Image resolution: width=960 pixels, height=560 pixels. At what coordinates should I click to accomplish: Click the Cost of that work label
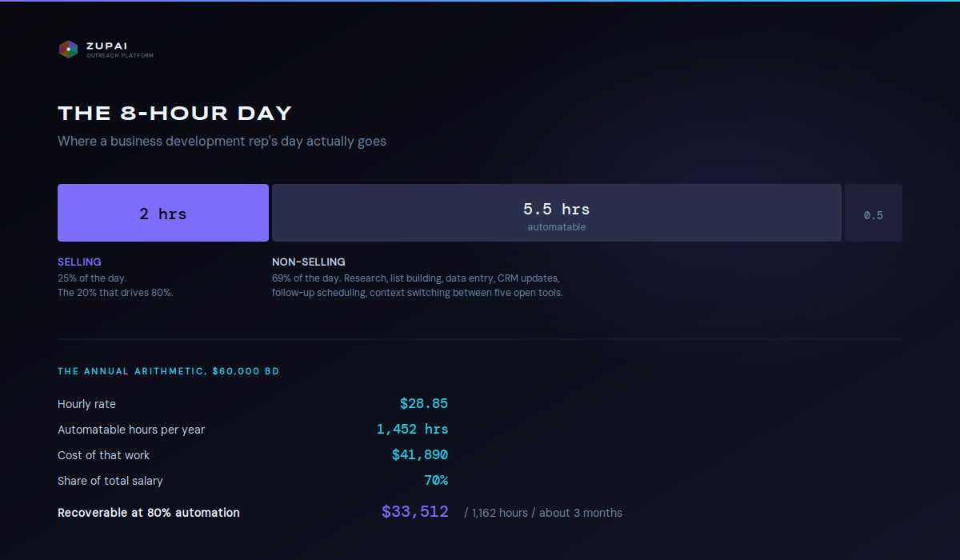[103, 455]
